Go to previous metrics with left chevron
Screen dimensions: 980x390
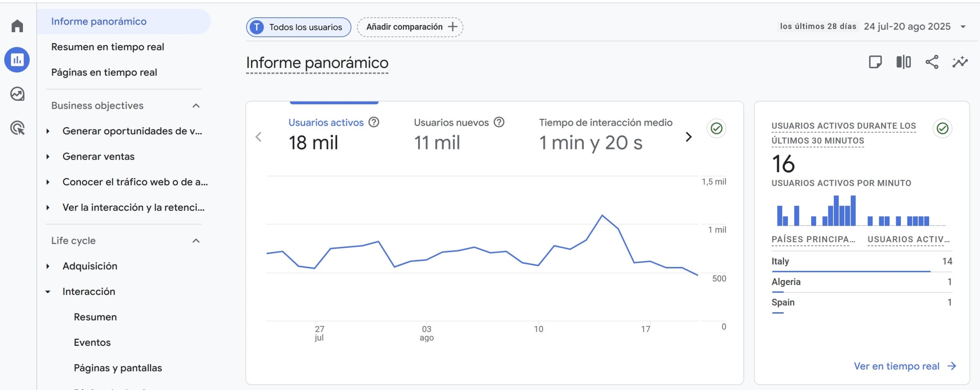(259, 137)
